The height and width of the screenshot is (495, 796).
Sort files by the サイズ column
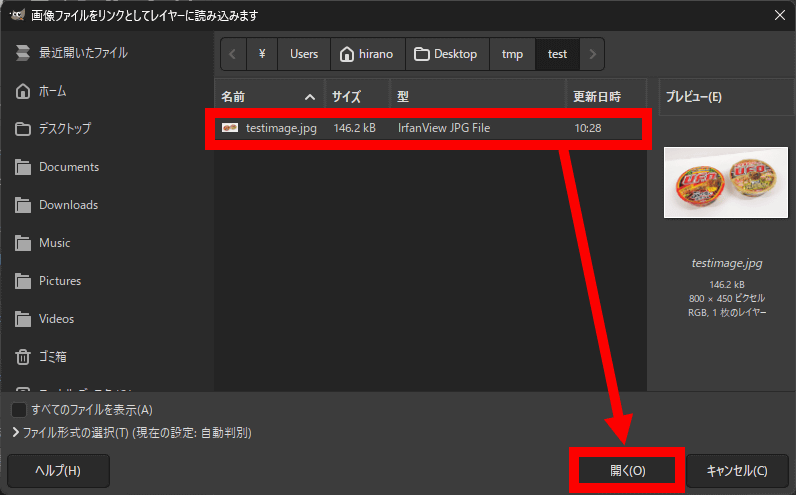pyautogui.click(x=357, y=96)
